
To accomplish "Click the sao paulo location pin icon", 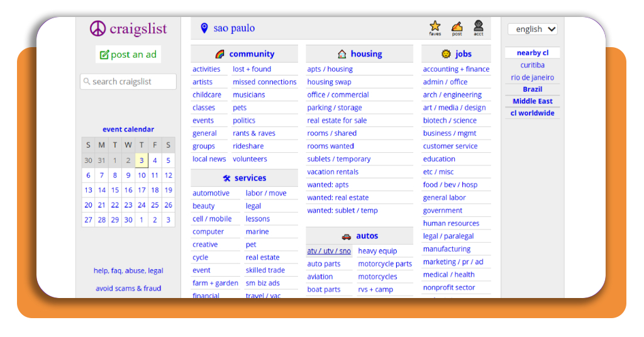I will 204,28.
